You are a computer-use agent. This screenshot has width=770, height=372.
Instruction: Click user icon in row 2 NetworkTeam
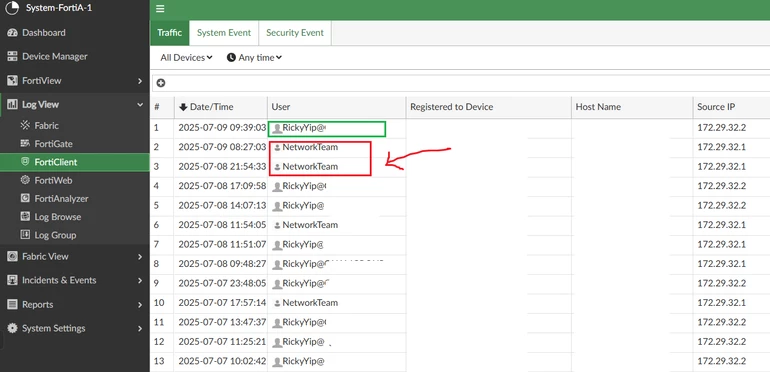point(277,147)
